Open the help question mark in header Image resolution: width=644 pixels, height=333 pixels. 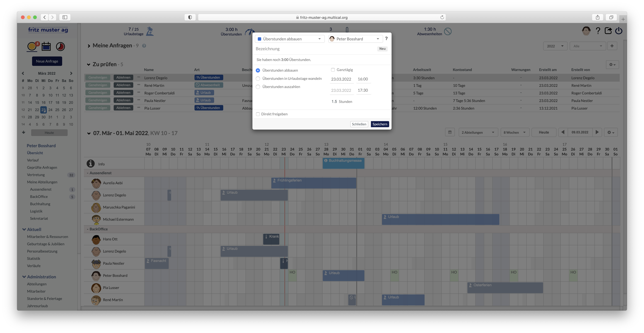598,31
